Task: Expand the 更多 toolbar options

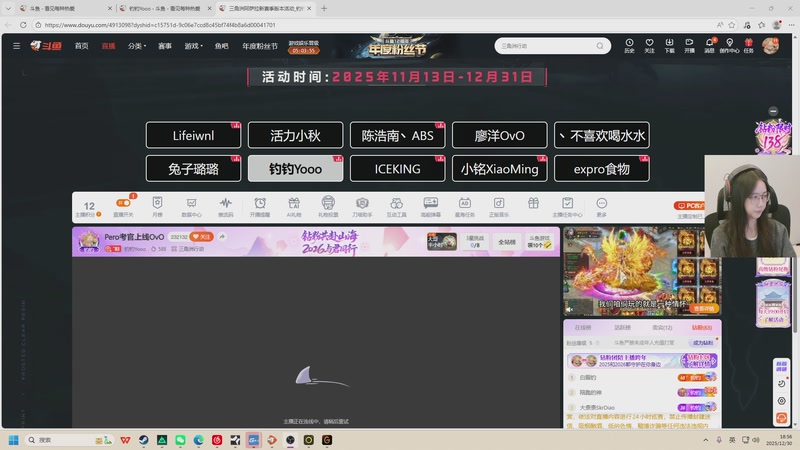Action: pos(602,207)
